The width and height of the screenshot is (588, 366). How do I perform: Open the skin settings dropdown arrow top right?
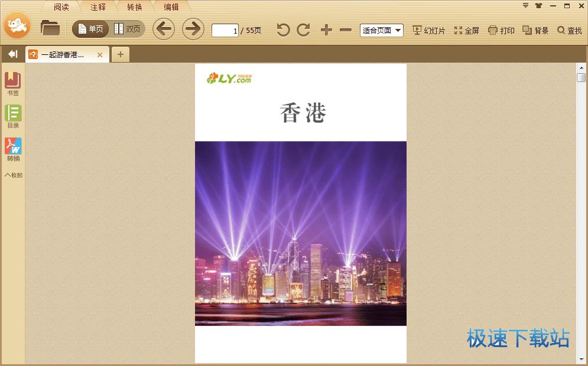(524, 5)
